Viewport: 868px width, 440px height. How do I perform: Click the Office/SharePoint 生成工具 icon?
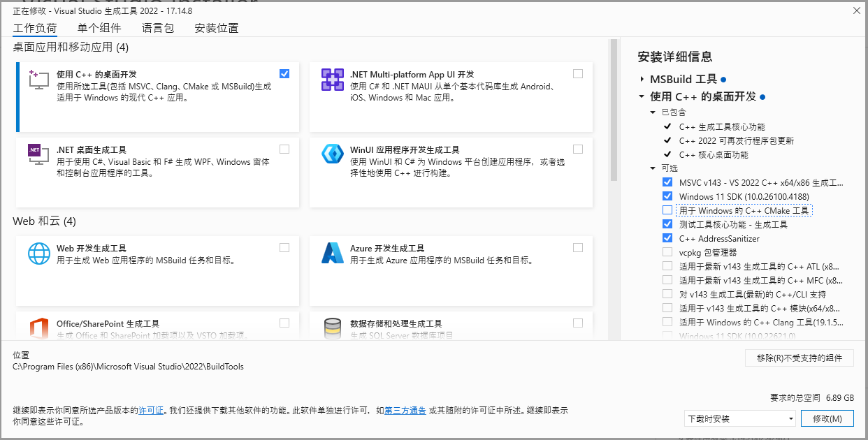(x=38, y=329)
